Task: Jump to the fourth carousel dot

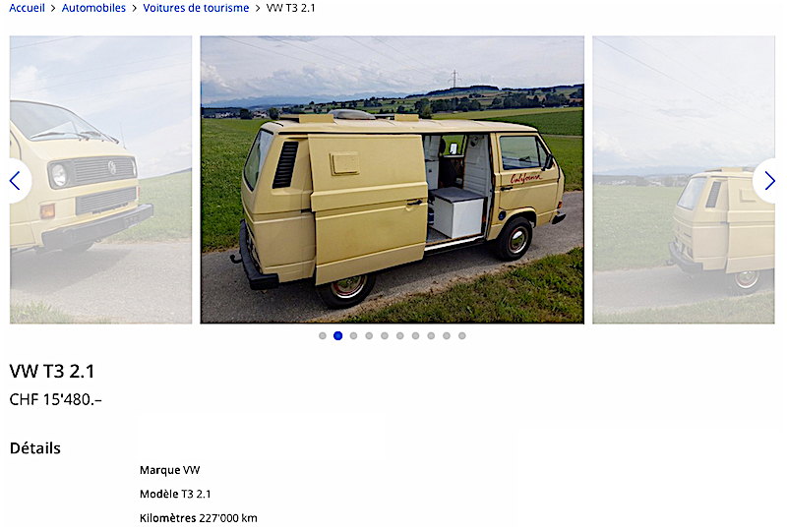Action: [x=369, y=335]
